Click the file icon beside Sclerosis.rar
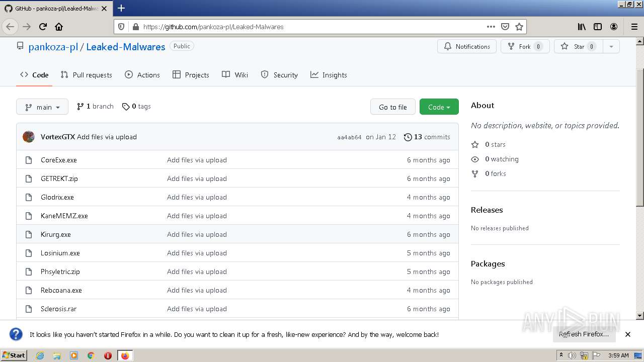This screenshot has width=644, height=362. point(29,309)
